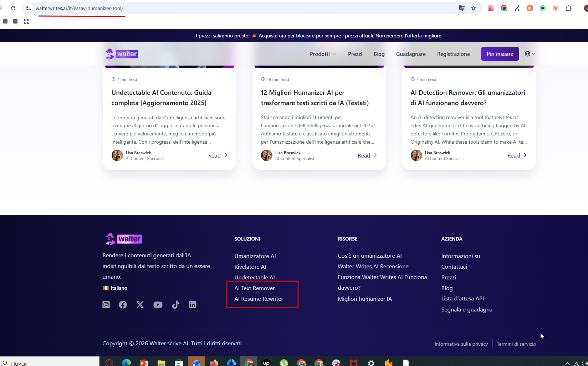Viewport: 588px width, 366px height.
Task: Open Migliori humanizer IA footer link
Action: (x=365, y=299)
